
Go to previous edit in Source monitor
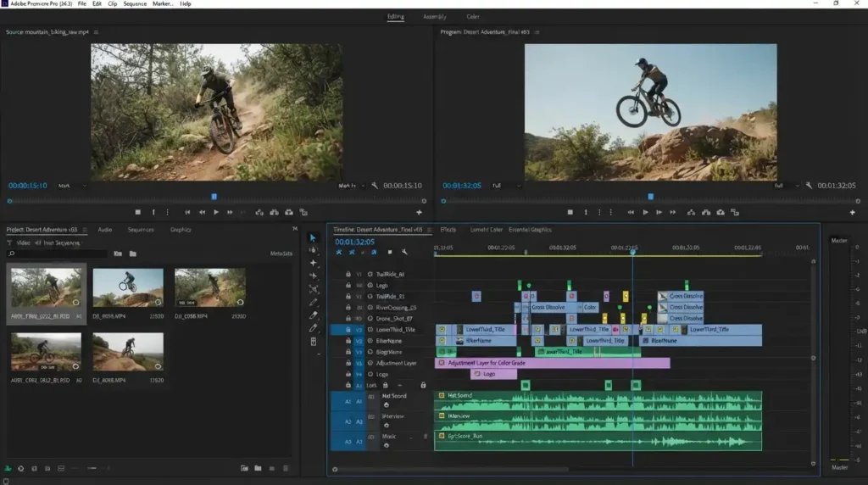(187, 212)
